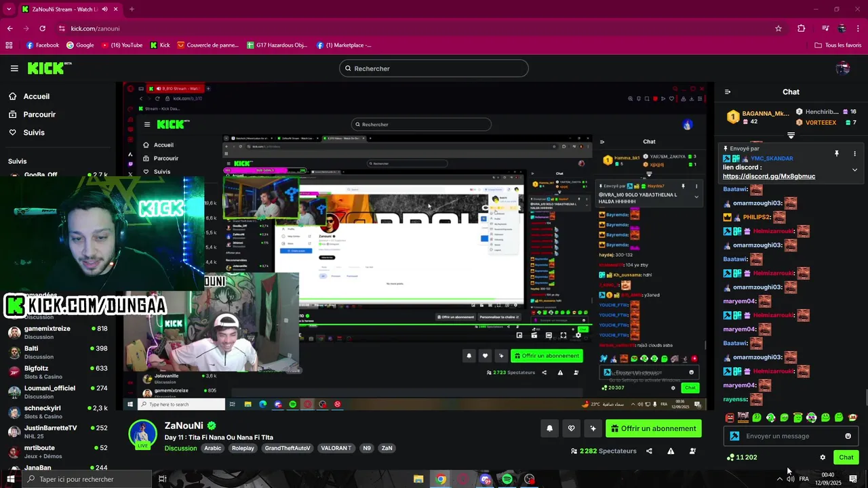Image resolution: width=868 pixels, height=488 pixels.
Task: Select the VALORAN T tag
Action: pos(335,448)
